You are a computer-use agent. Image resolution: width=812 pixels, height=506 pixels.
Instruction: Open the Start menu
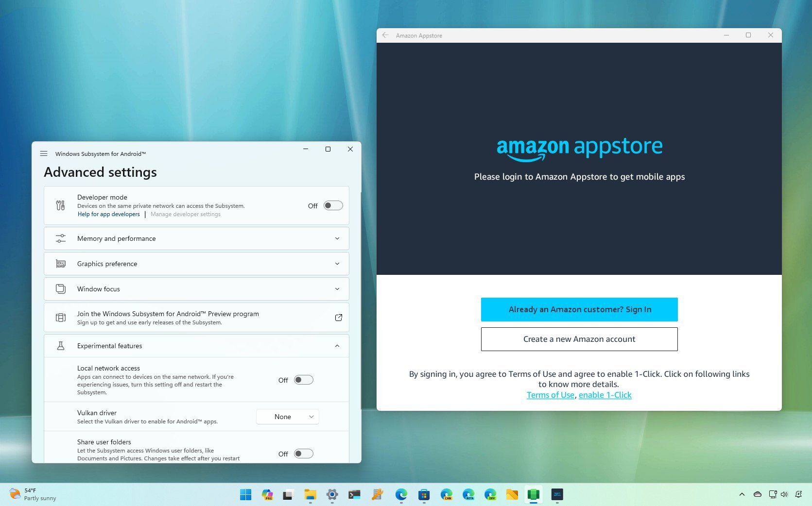(x=245, y=494)
